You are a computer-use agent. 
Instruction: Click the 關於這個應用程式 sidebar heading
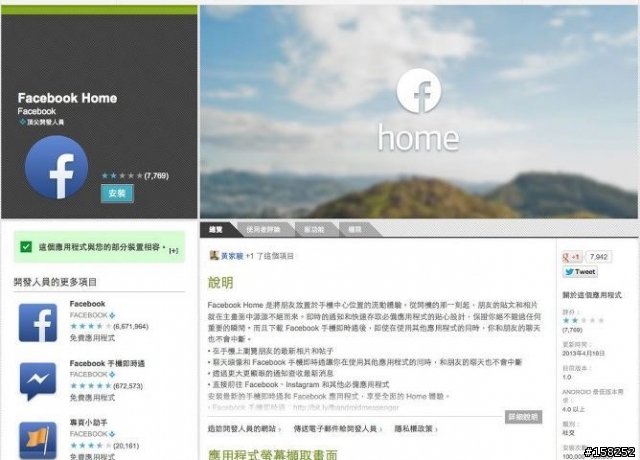592,295
